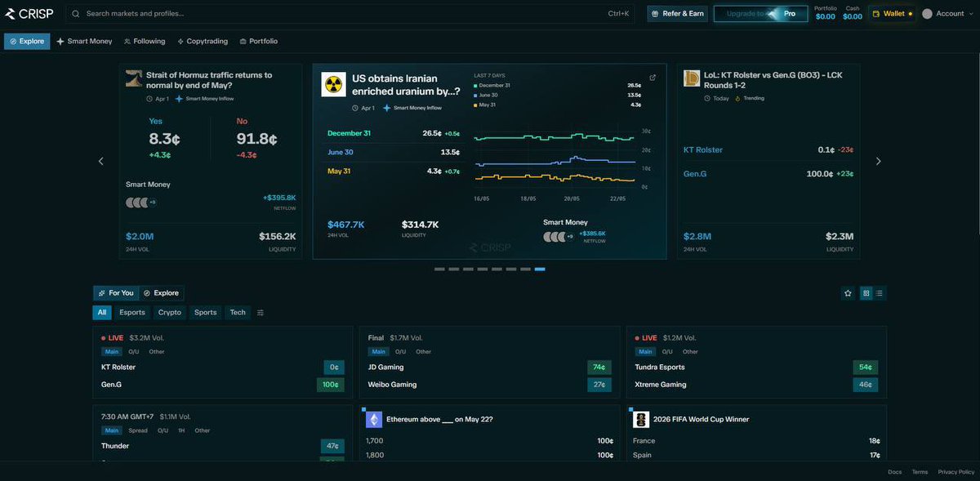The image size is (980, 481).
Task: Expand the Account dropdown menu
Action: (x=949, y=14)
